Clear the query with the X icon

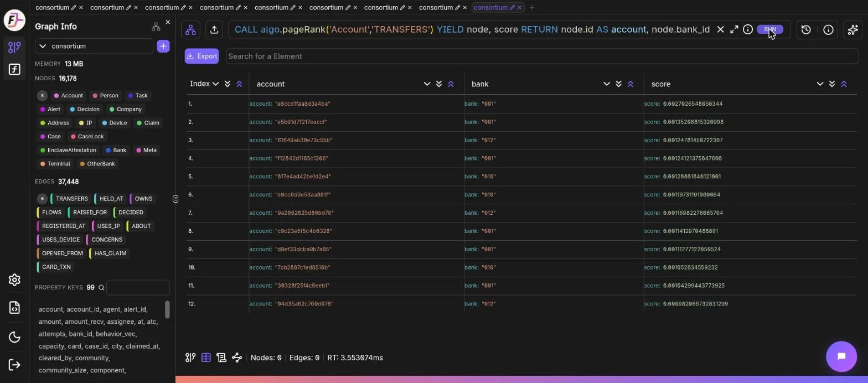(720, 29)
